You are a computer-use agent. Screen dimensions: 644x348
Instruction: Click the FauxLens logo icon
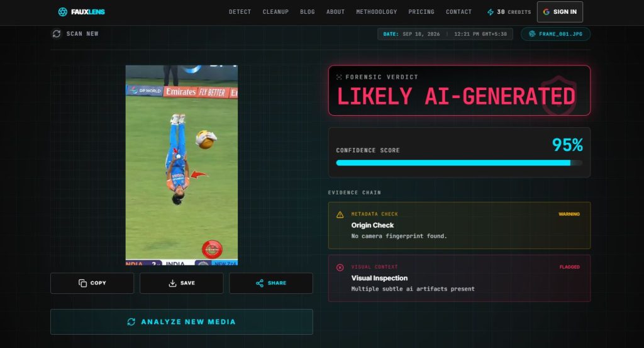[x=62, y=12]
